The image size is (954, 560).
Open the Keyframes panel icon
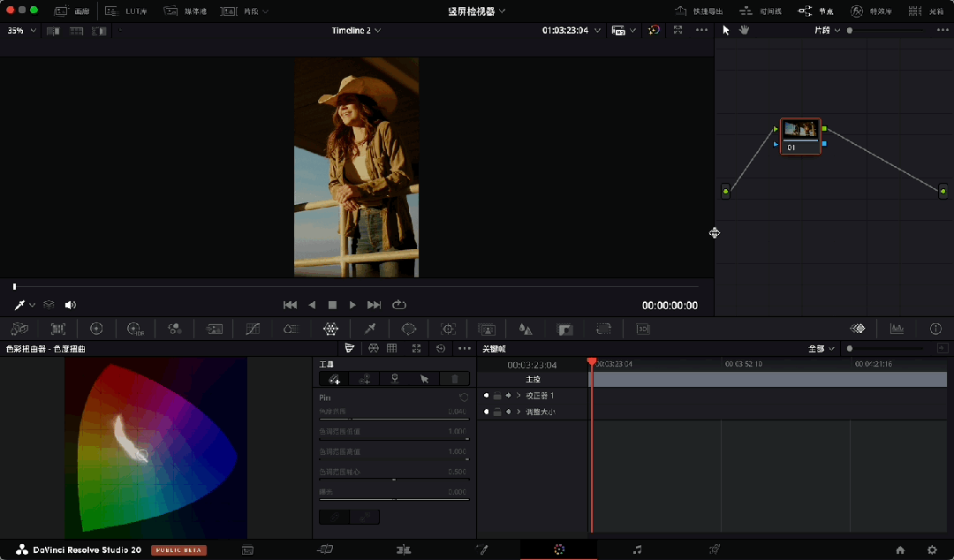click(x=857, y=329)
